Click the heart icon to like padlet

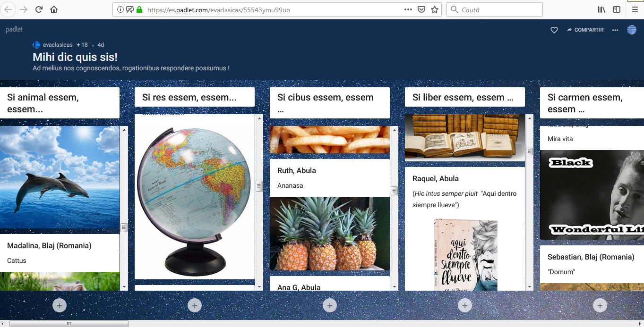click(x=554, y=30)
